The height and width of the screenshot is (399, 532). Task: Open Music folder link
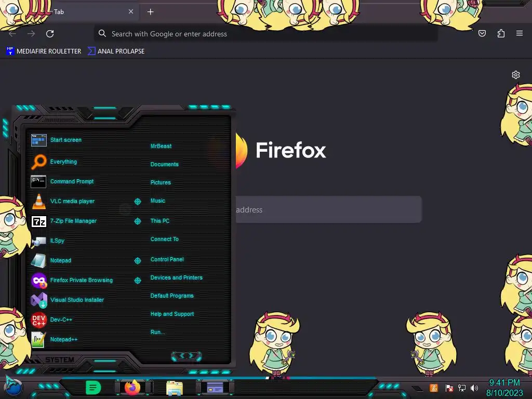[x=158, y=201]
